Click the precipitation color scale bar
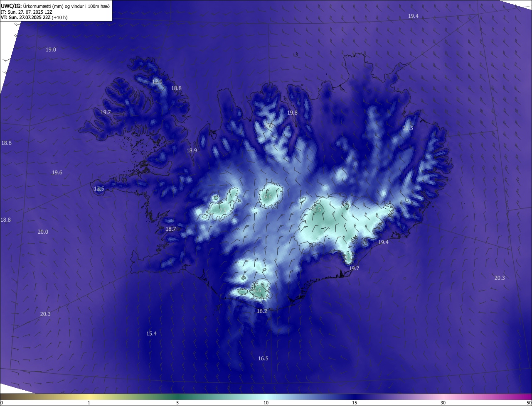This screenshot has width=532, height=406. [x=266, y=396]
